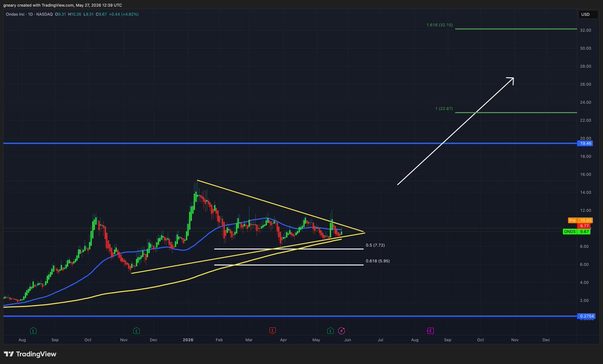This screenshot has width=603, height=364.
Task: Click the lightning bolt event marker
Action: (342, 330)
